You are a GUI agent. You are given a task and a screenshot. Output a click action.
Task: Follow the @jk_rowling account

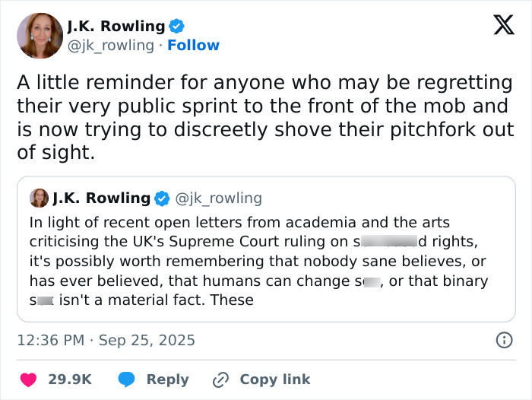[x=193, y=46]
